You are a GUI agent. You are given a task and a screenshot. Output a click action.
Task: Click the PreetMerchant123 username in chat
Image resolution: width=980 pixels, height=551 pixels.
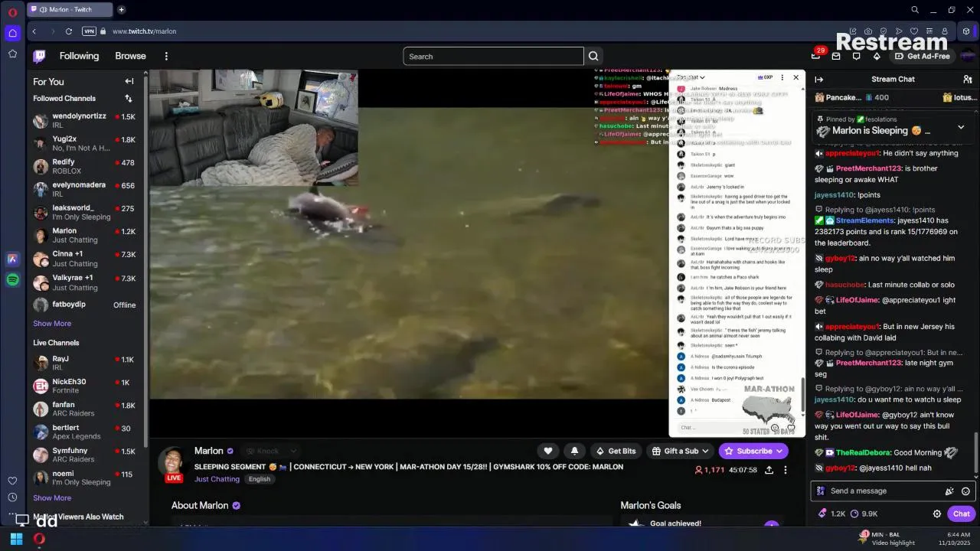click(868, 168)
